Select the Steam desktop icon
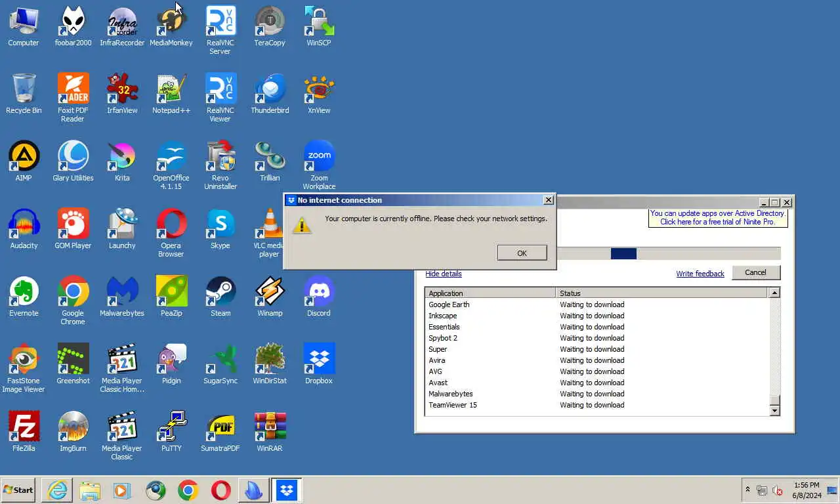Image resolution: width=840 pixels, height=504 pixels. click(x=220, y=297)
